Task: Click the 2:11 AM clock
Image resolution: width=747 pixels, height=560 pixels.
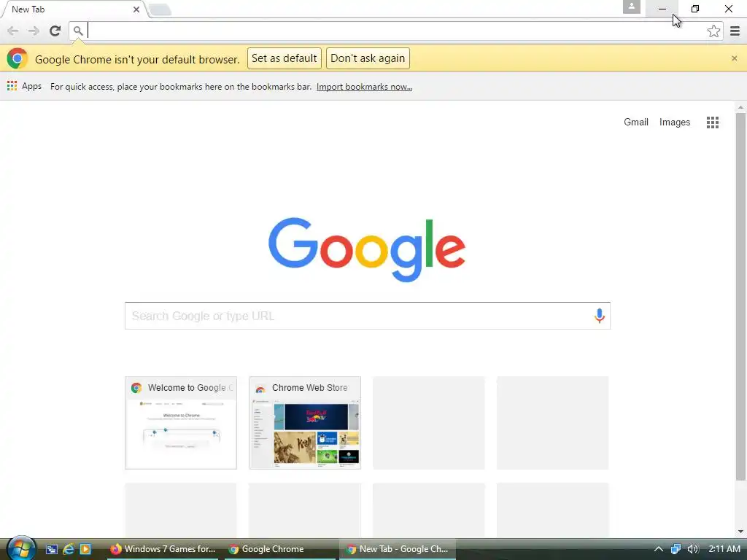Action: point(724,549)
